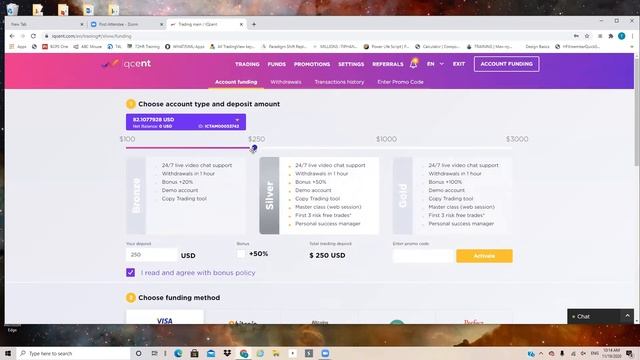Screen dimensions: 640x360
Task: Bookmark page with star icon
Action: click(587, 36)
